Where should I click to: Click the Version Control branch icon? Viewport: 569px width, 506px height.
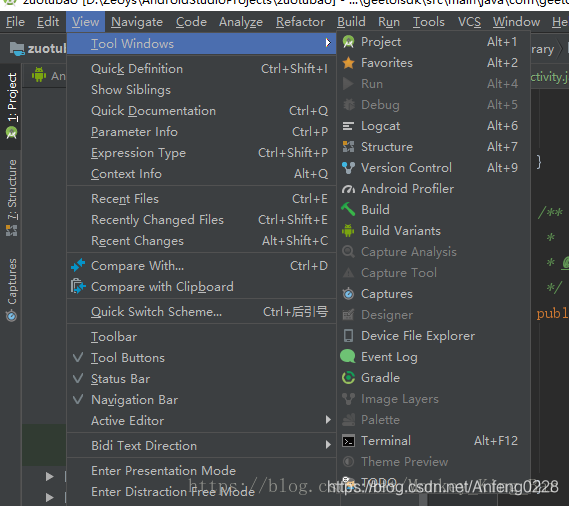coord(348,168)
